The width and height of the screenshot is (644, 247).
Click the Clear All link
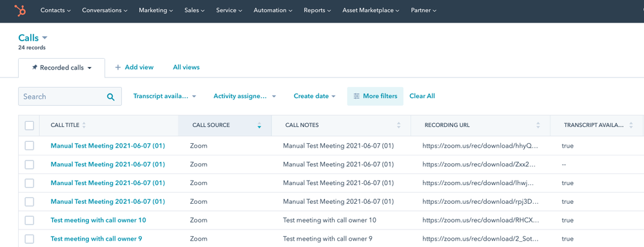422,96
